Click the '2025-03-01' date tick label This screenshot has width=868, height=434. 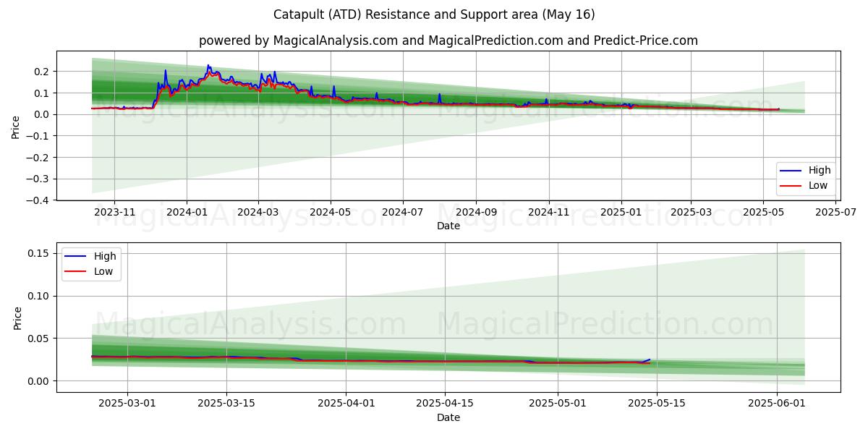tap(127, 404)
